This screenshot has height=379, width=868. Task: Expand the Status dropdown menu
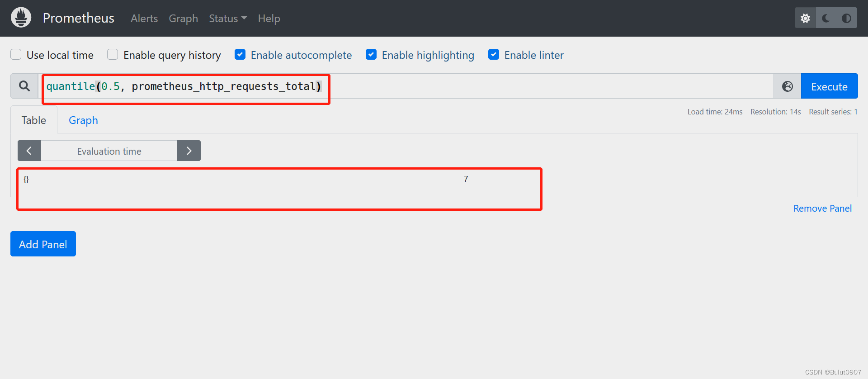click(228, 19)
